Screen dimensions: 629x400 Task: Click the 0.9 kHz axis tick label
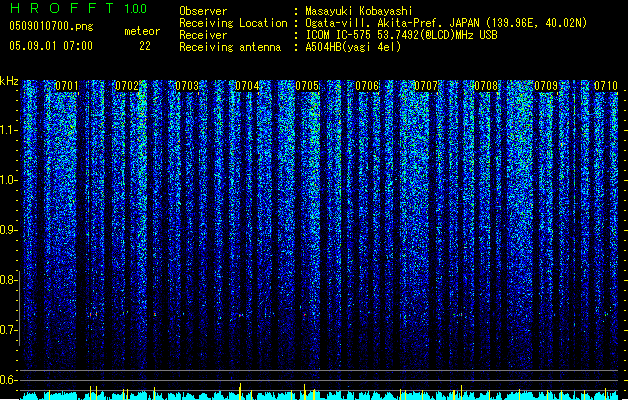[8, 230]
